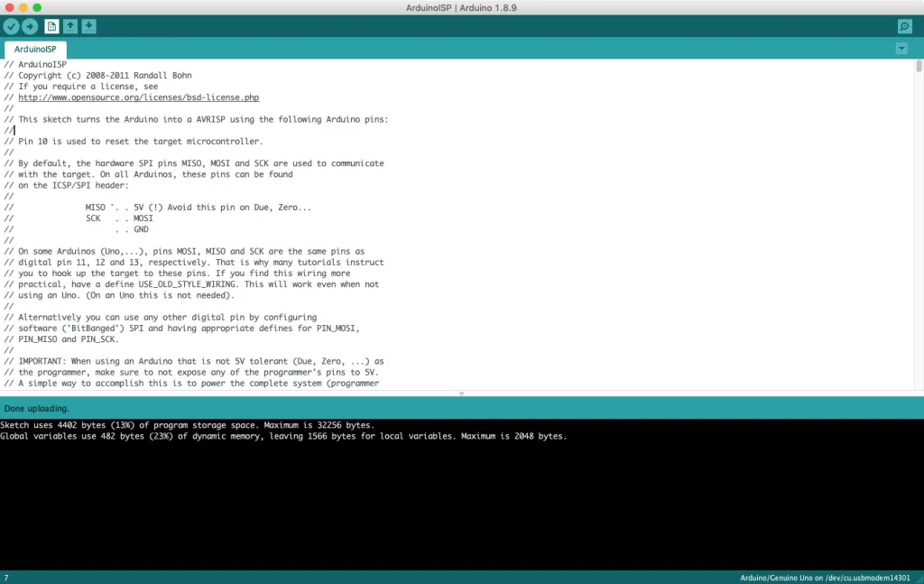This screenshot has height=584, width=924.
Task: Click the Verify checkmark button
Action: click(x=12, y=27)
